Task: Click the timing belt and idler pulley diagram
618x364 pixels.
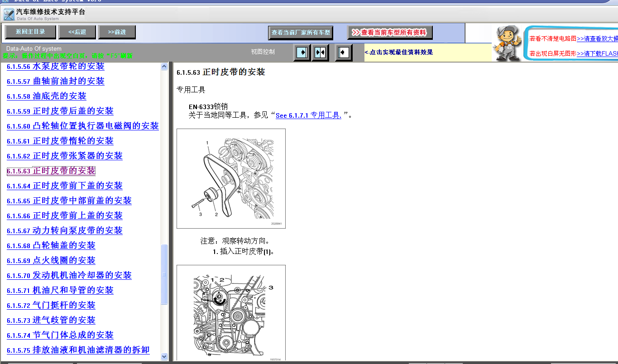Action: [231, 178]
